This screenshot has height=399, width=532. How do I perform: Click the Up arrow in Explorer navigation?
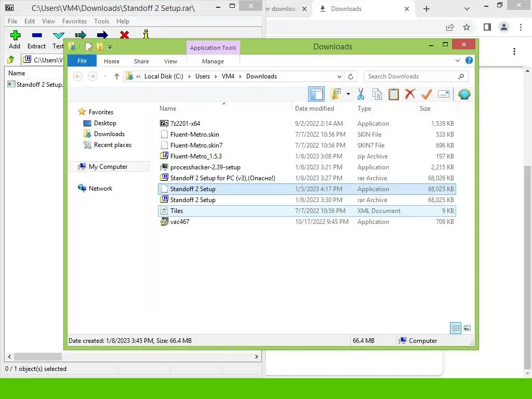(x=117, y=76)
